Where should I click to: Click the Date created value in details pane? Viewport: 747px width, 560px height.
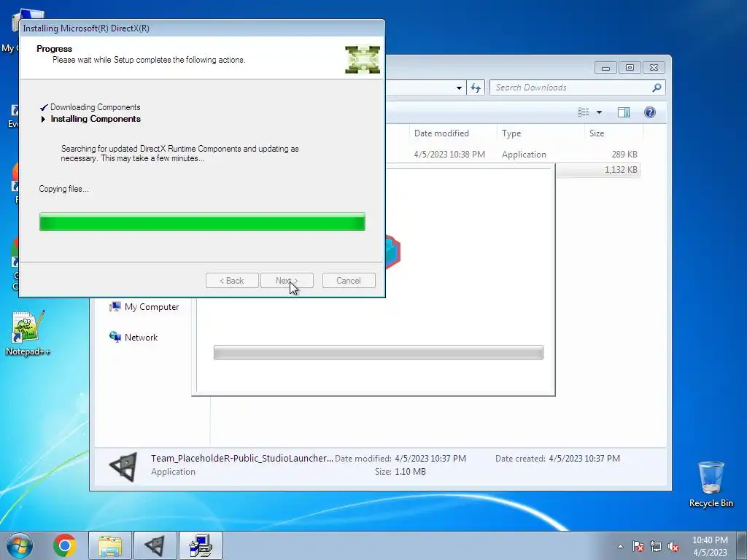click(x=584, y=458)
